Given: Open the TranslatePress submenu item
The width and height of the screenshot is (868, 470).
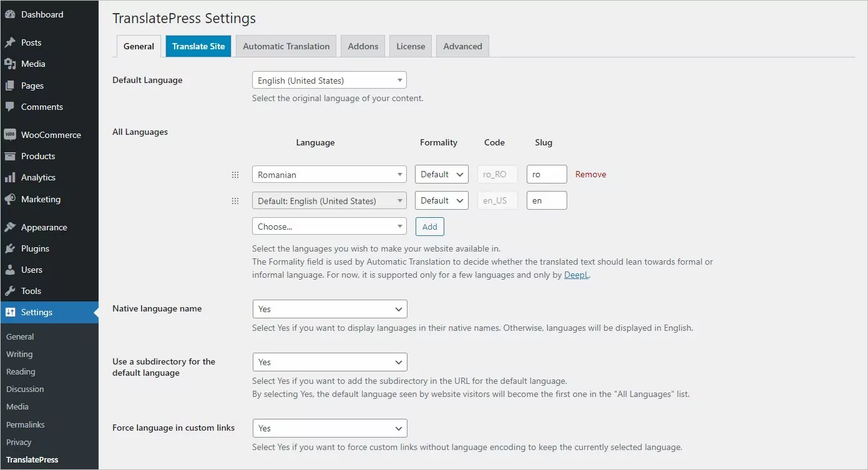Looking at the screenshot, I should (32, 459).
